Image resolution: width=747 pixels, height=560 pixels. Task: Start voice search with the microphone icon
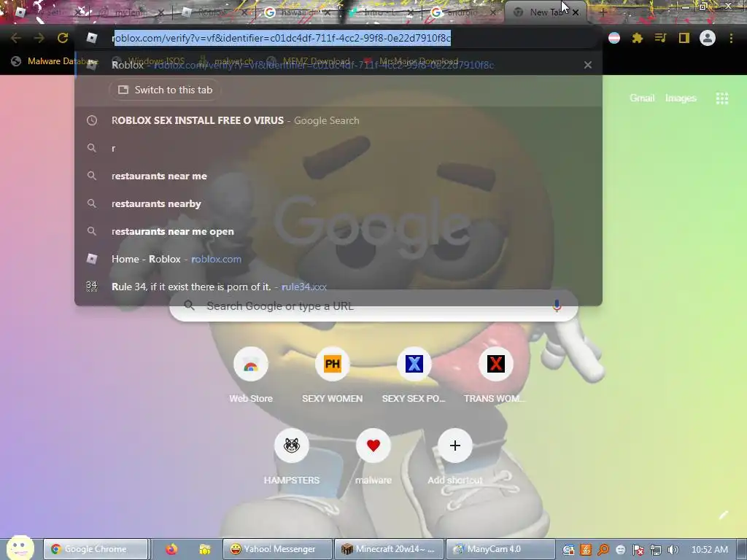[557, 306]
